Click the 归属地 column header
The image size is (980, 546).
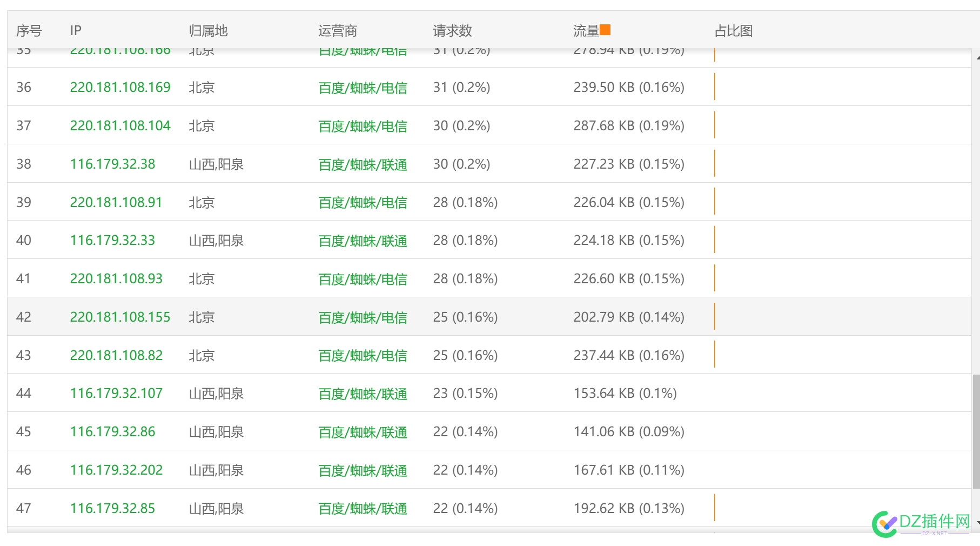208,31
